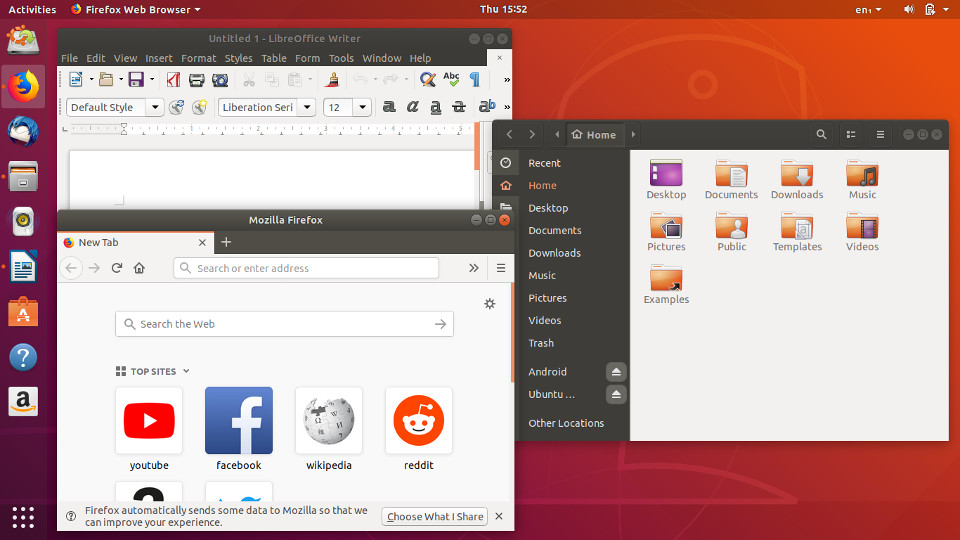Image resolution: width=960 pixels, height=540 pixels.
Task: Expand Firefox toolbar overflow chevrons
Action: pyautogui.click(x=473, y=268)
